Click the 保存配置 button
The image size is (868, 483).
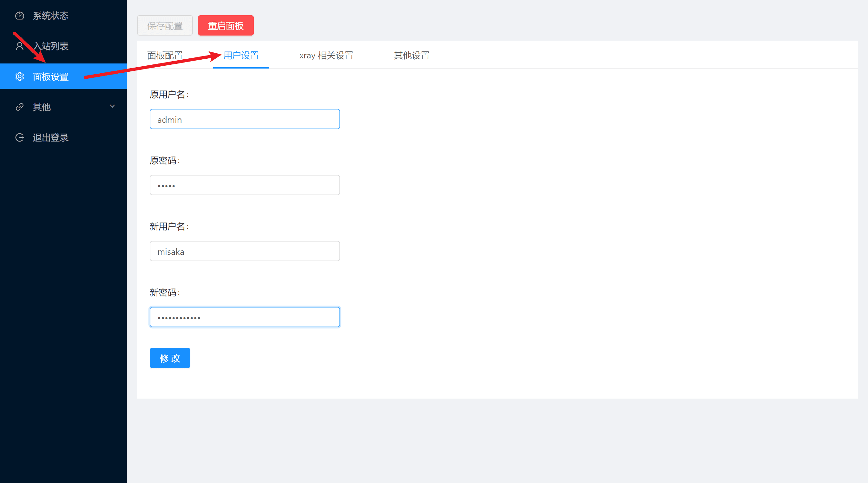164,25
